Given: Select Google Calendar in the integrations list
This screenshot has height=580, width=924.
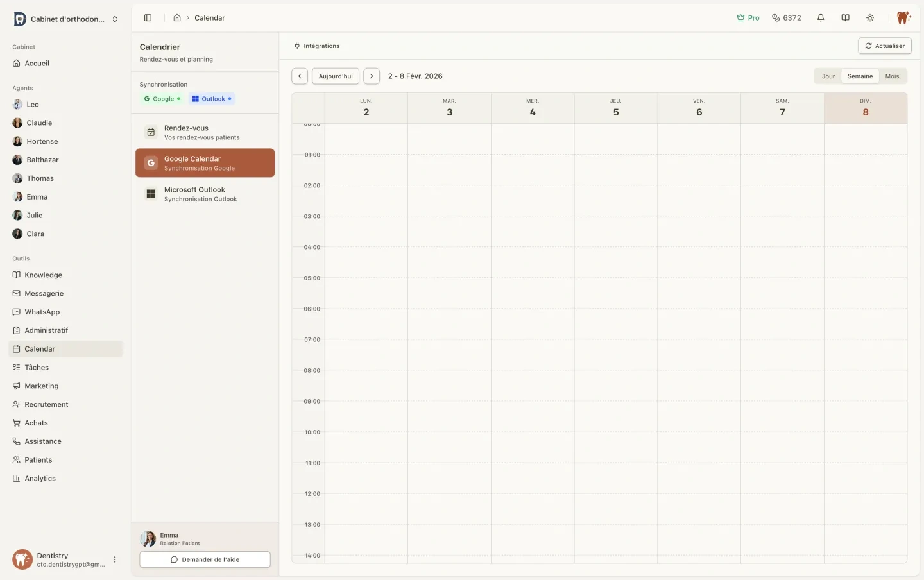Looking at the screenshot, I should [x=204, y=163].
